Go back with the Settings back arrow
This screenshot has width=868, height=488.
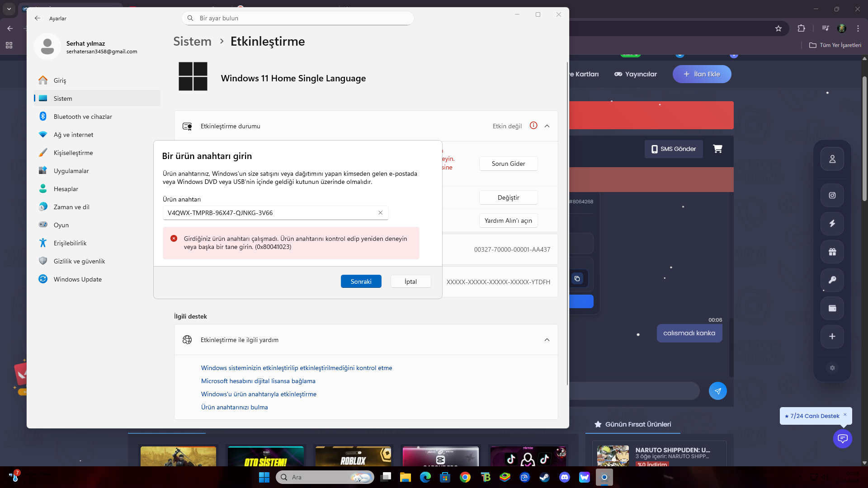(38, 19)
